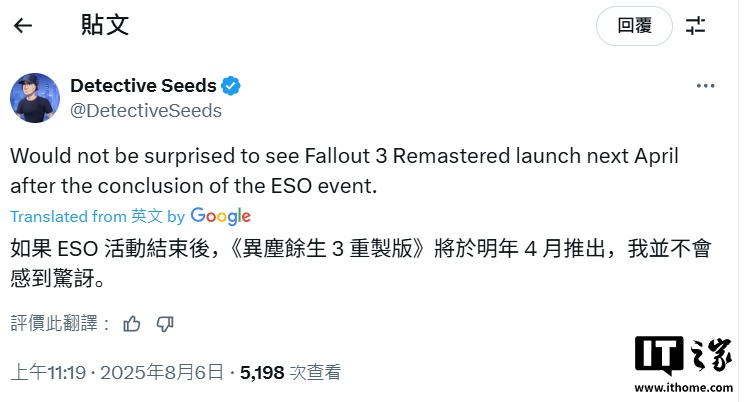Image resolution: width=744 pixels, height=402 pixels.
Task: Click the blue verified badge
Action: point(231,86)
